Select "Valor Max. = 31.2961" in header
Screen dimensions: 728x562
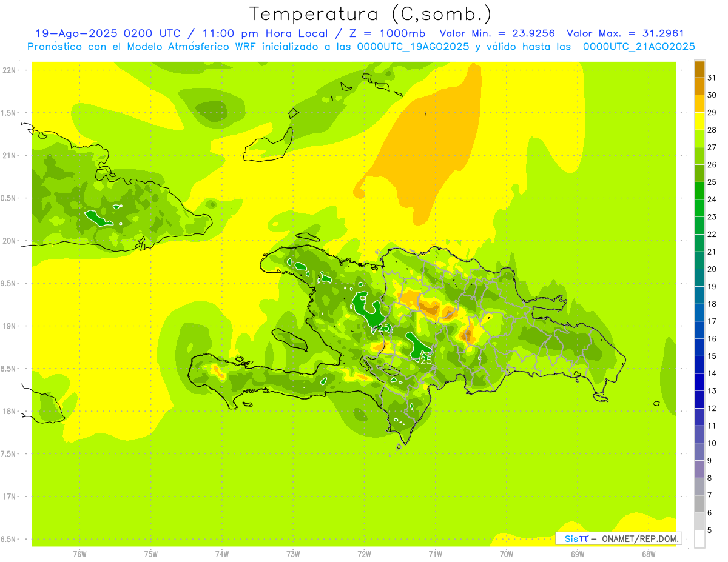coord(625,33)
